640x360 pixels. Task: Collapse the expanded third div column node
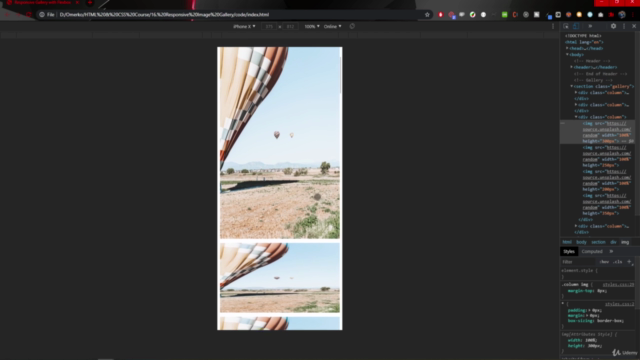point(576,117)
